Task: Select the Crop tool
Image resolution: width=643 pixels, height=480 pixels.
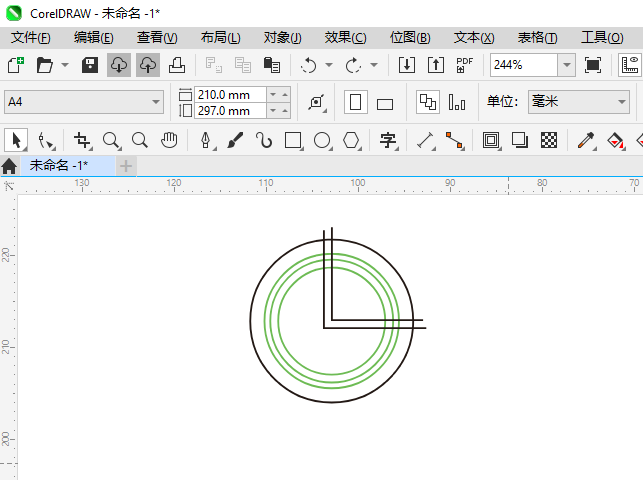Action: click(x=82, y=140)
